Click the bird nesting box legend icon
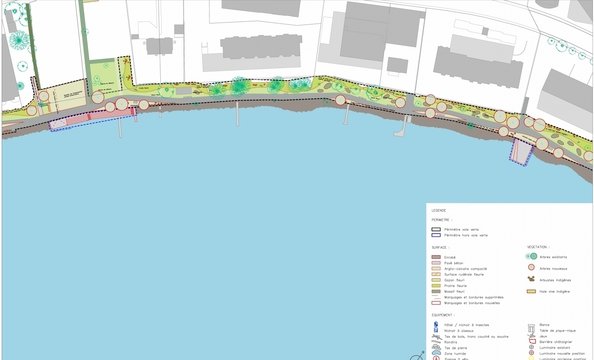The width and height of the screenshot is (594, 360). click(436, 330)
